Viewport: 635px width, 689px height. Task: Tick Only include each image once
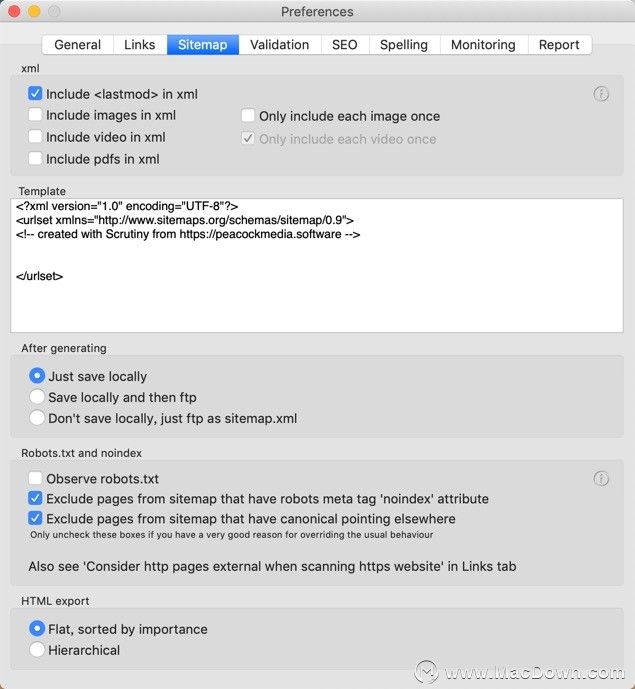click(x=248, y=116)
